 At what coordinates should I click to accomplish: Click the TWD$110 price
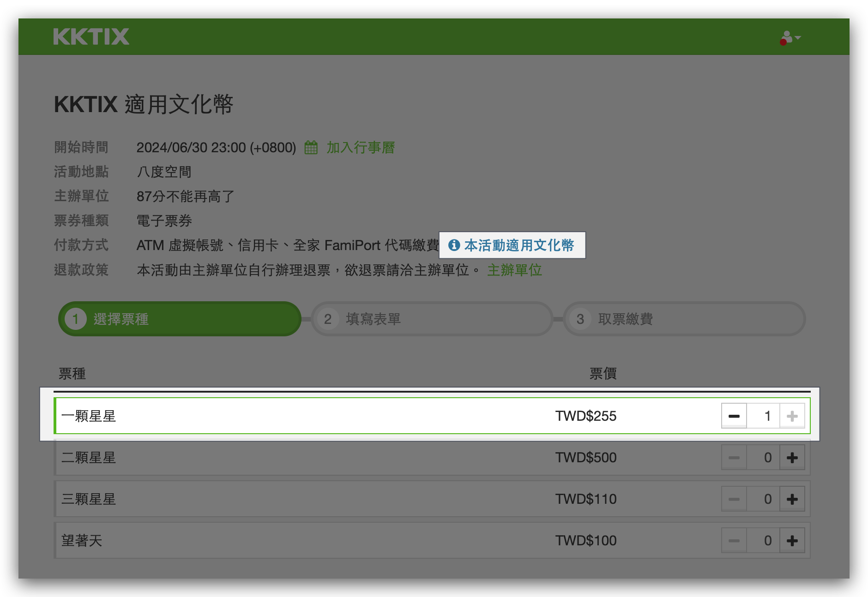(x=586, y=499)
